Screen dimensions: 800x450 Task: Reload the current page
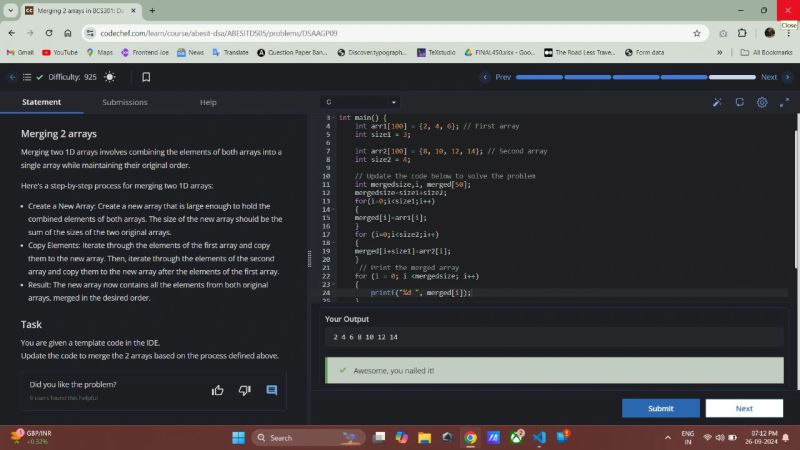point(49,33)
